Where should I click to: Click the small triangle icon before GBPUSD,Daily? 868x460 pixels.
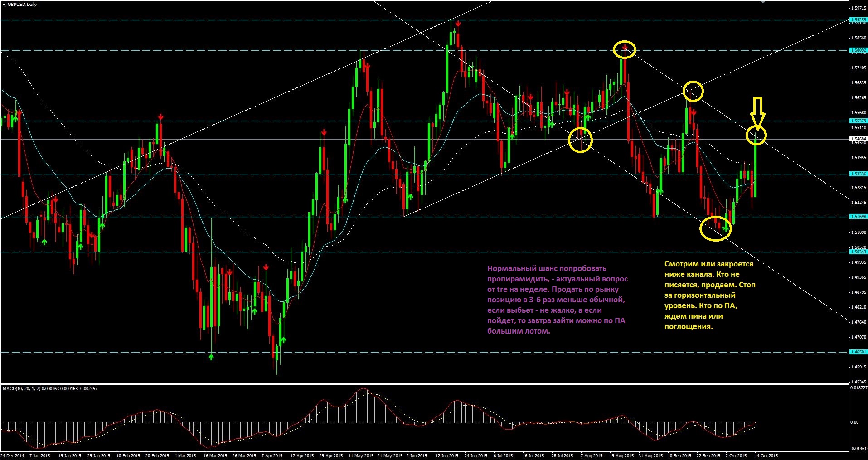click(x=4, y=5)
